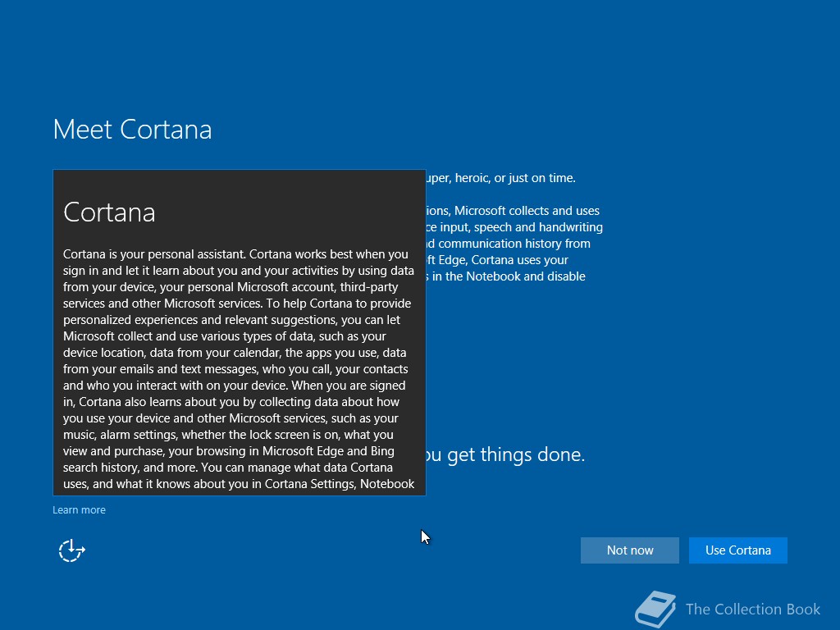Click text 'in the Notebook and disable'
The image size is (840, 630).
pos(509,276)
